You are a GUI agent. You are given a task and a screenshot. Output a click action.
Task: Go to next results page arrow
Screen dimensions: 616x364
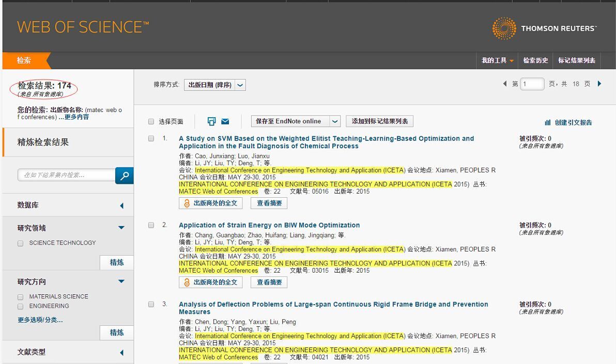[x=599, y=84]
